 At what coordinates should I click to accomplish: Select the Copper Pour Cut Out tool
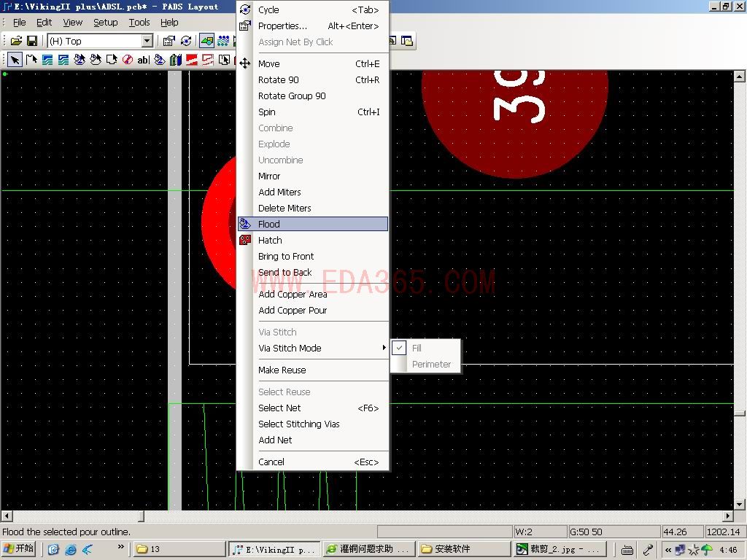pyautogui.click(x=96, y=60)
